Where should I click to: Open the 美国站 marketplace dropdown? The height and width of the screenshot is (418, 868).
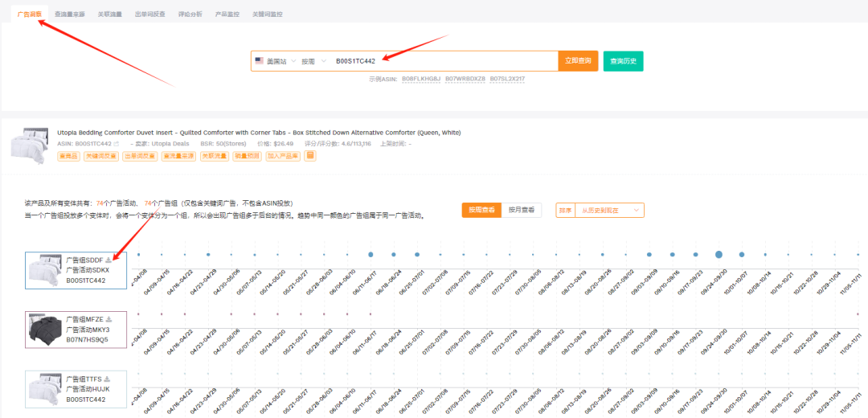coord(276,61)
